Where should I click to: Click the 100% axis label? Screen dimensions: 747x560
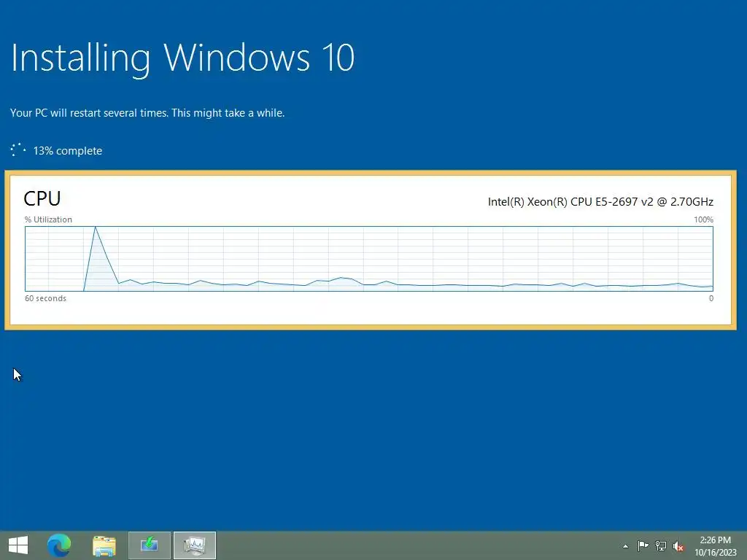click(703, 219)
